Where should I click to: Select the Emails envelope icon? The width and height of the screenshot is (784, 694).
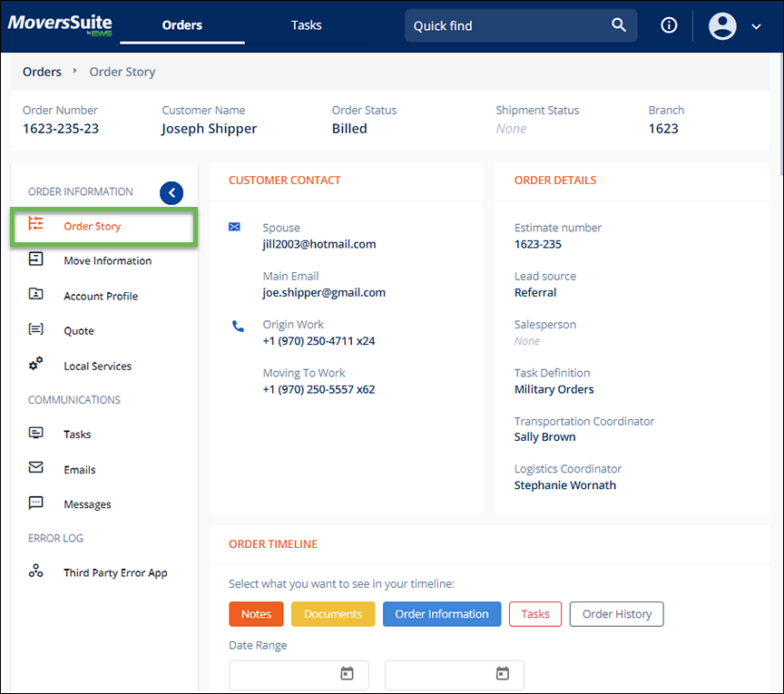(34, 469)
